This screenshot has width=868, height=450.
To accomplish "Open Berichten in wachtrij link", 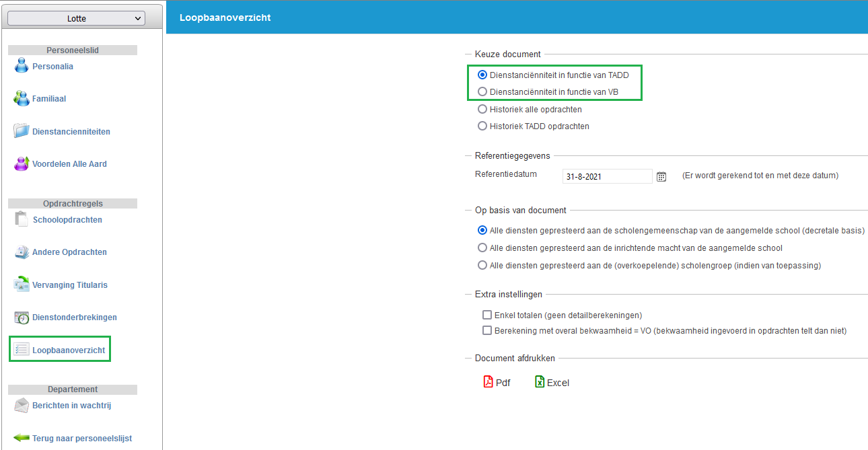I will [x=72, y=406].
